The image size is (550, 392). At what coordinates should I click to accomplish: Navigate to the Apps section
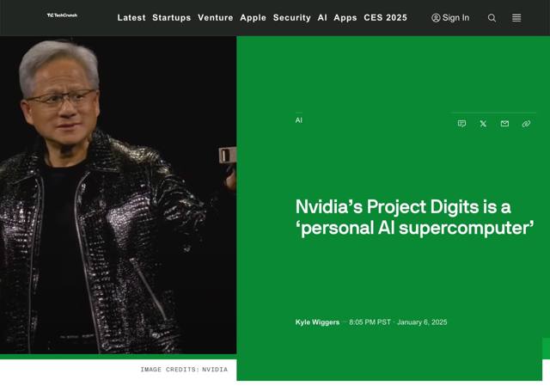[x=345, y=18]
